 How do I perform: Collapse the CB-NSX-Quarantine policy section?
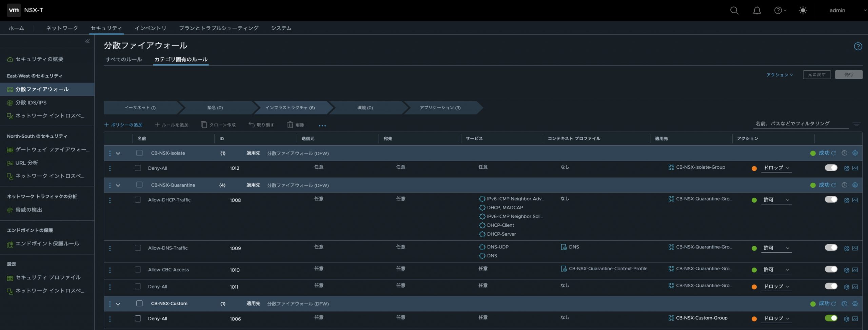118,186
